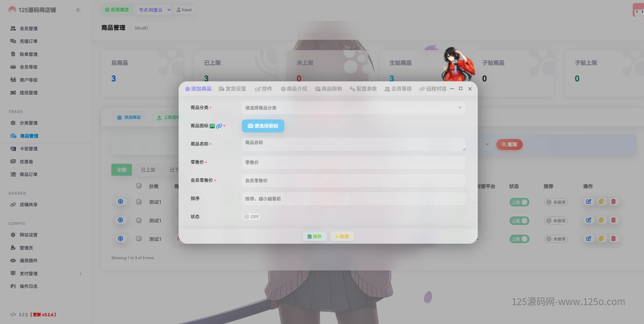The width and height of the screenshot is (644, 324).
Task: Click the copy icon in the last row's operations
Action: (601, 239)
